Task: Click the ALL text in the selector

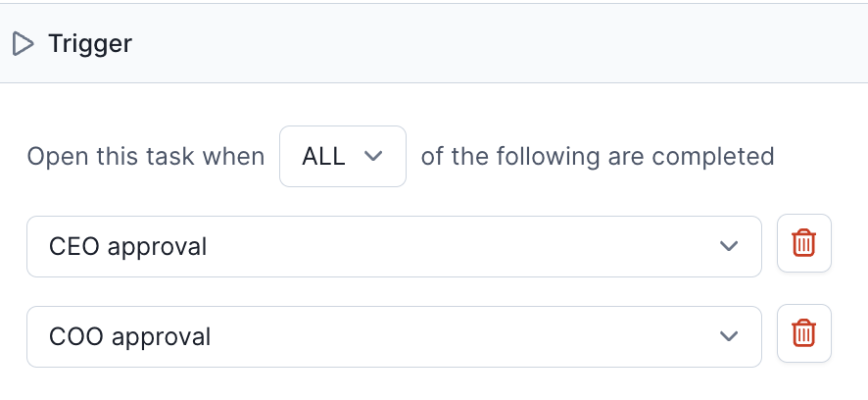Action: (x=324, y=157)
